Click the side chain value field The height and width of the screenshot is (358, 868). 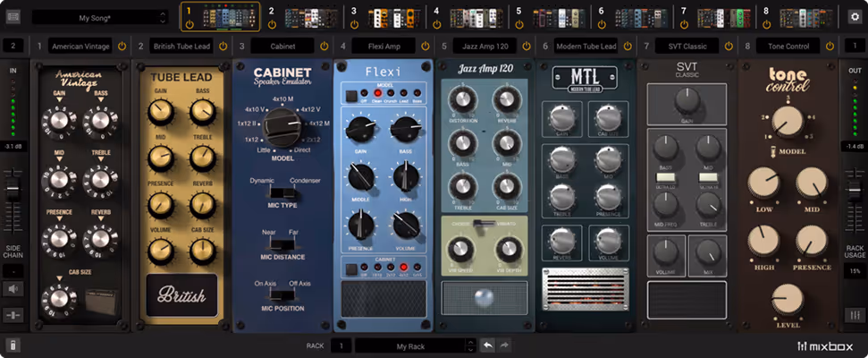point(13,271)
